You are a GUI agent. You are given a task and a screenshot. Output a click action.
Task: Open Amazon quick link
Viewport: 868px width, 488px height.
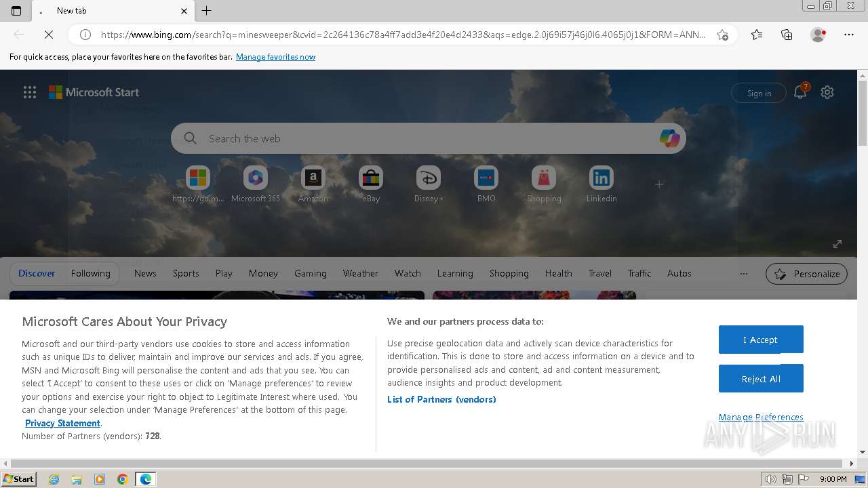313,184
